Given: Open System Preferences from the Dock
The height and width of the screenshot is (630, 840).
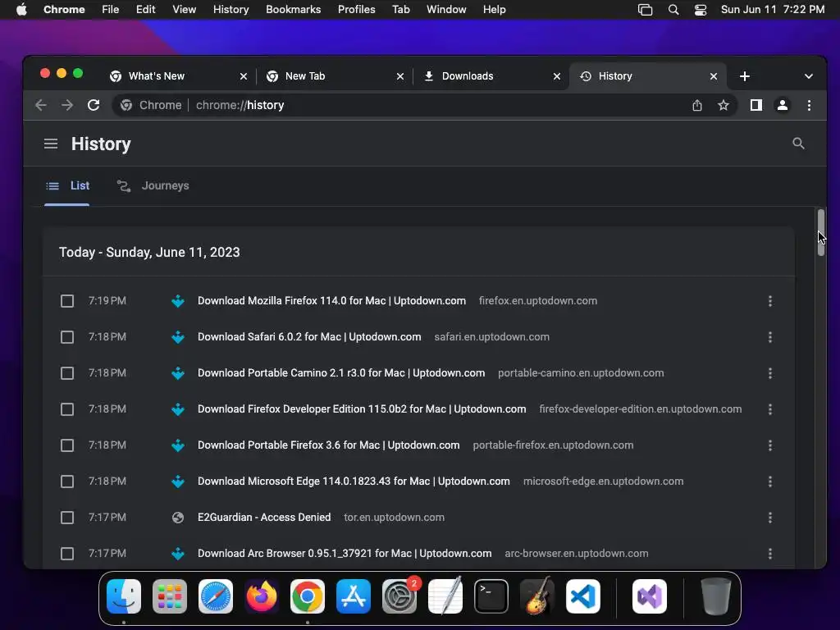Looking at the screenshot, I should (399, 596).
